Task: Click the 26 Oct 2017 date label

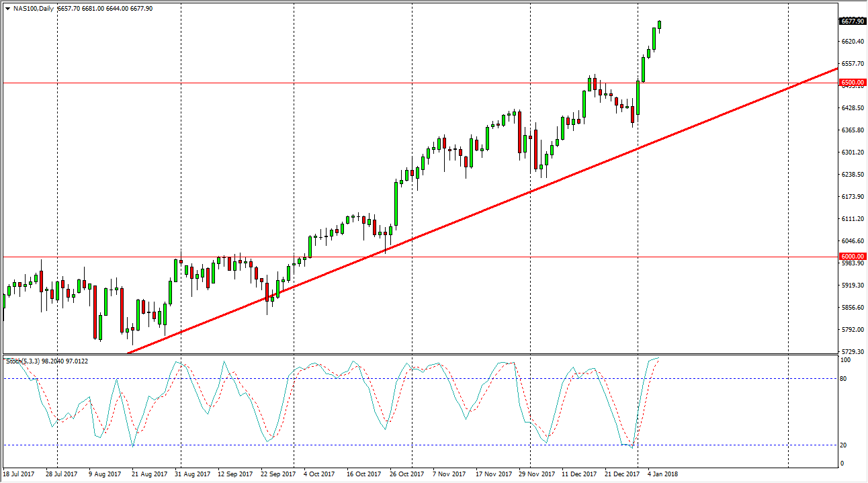Action: point(405,474)
